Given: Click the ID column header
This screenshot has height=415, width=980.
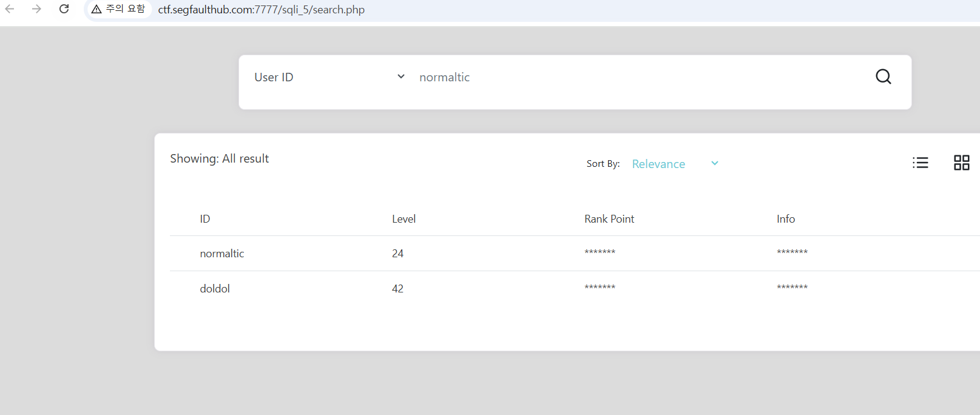Looking at the screenshot, I should coord(205,219).
